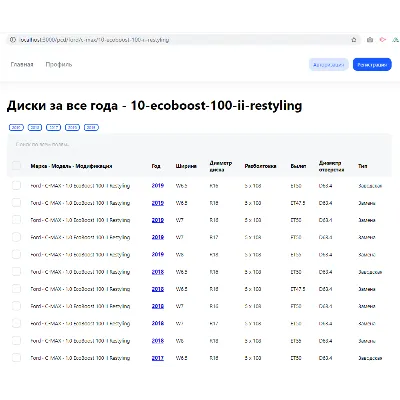Image resolution: width=400 pixels, height=400 pixels.
Task: Check the 2019 ET47.5 row checkbox
Action: (x=16, y=203)
